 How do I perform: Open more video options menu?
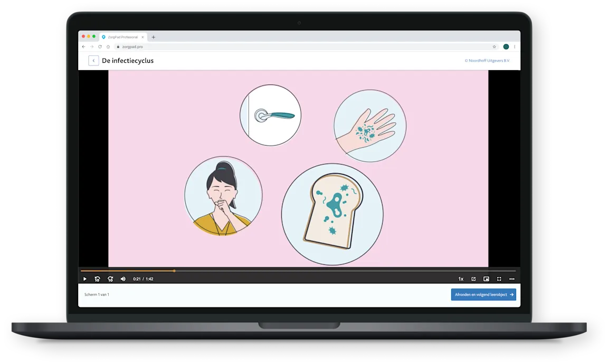512,279
